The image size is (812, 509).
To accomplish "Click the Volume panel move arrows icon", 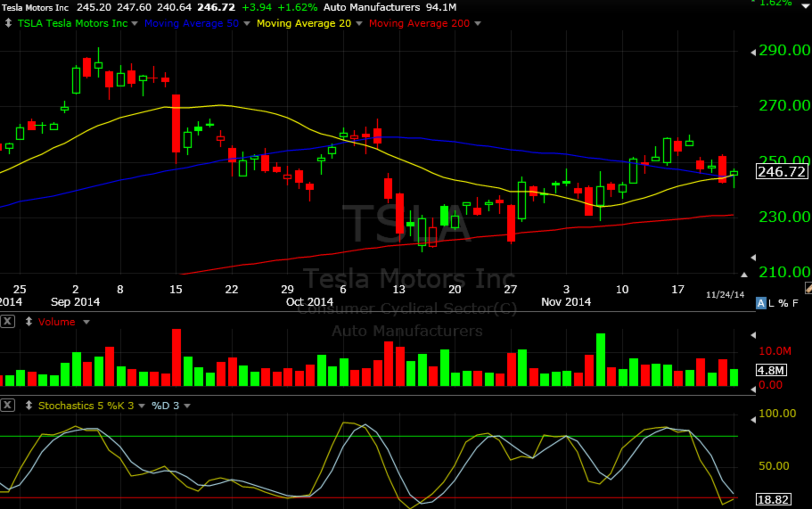I will (x=29, y=321).
